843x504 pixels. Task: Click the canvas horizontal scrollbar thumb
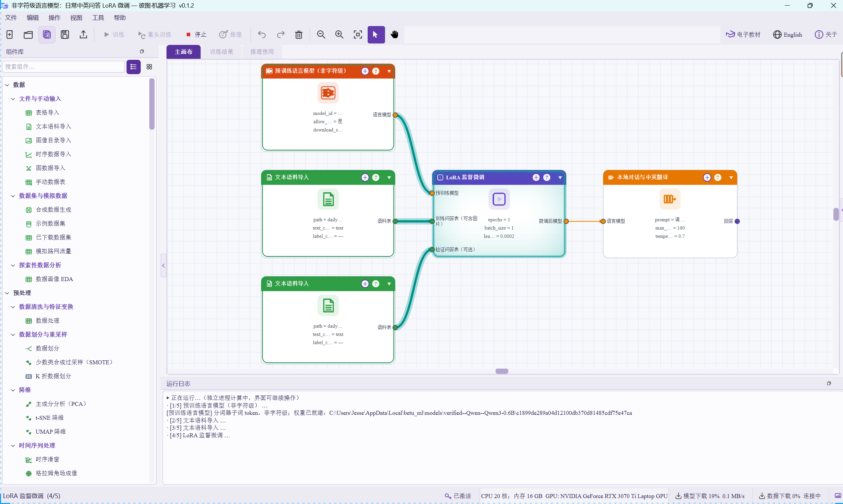click(502, 371)
